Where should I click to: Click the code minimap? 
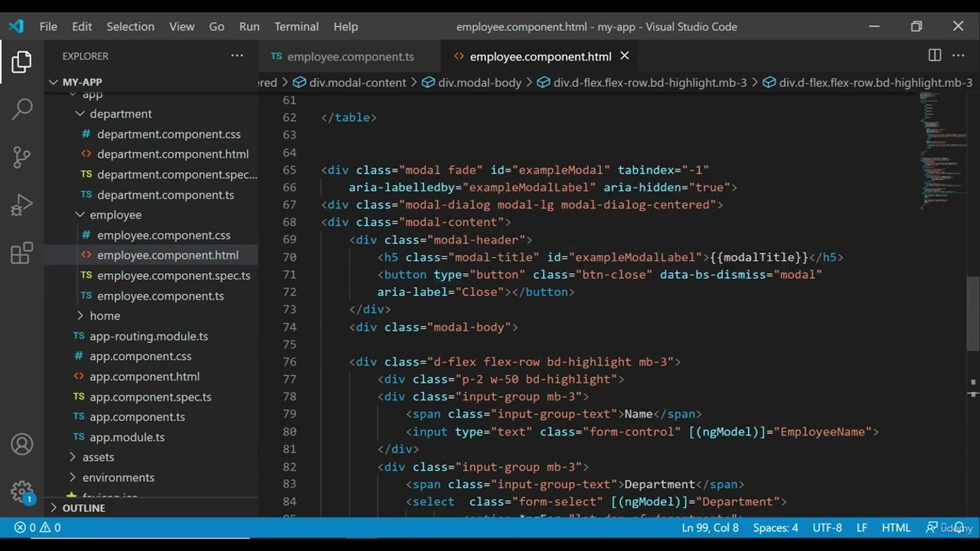[x=942, y=153]
